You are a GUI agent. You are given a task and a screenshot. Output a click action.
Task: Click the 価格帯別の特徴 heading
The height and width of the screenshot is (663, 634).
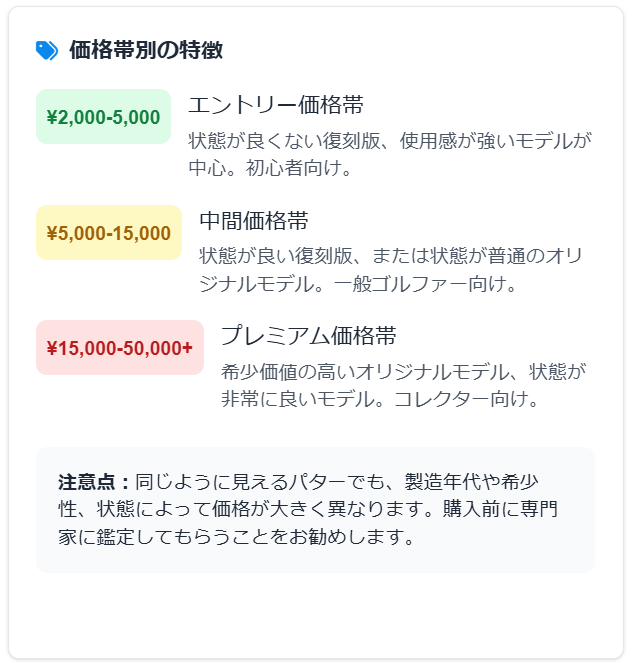[x=146, y=50]
